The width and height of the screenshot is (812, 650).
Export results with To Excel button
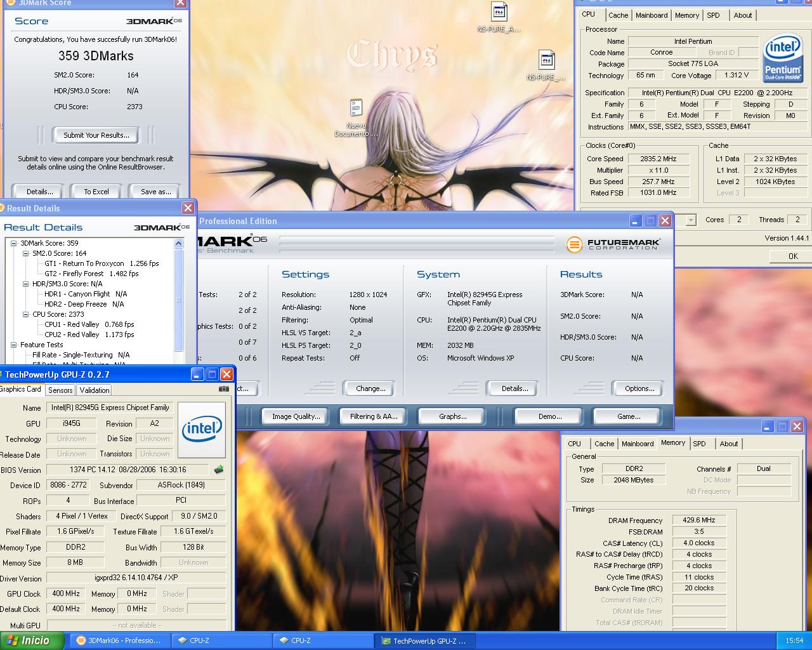click(96, 192)
